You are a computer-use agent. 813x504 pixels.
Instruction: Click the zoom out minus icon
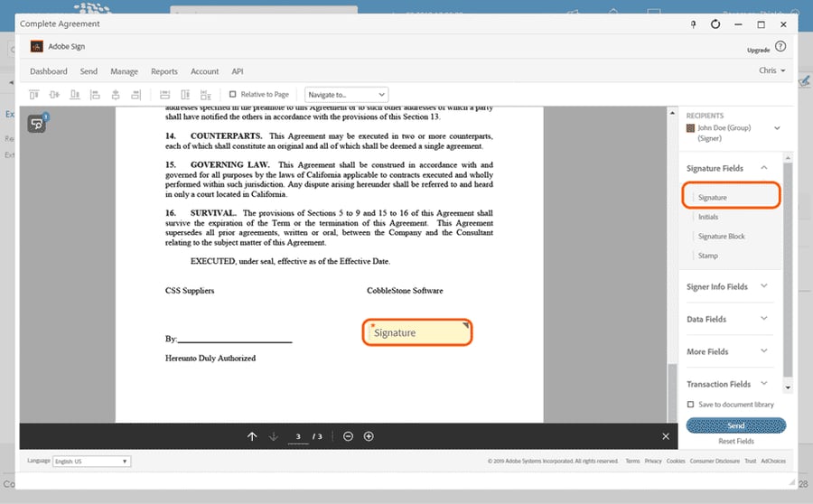[x=348, y=436]
